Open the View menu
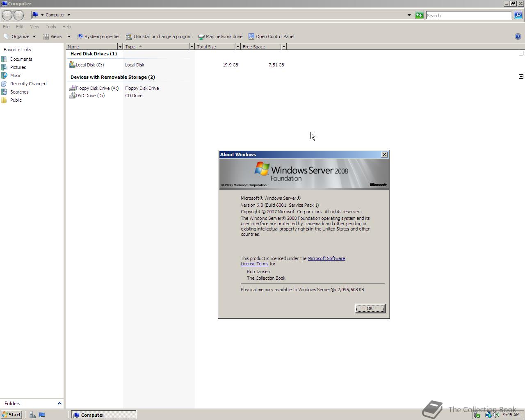The height and width of the screenshot is (420, 525). pyautogui.click(x=34, y=27)
